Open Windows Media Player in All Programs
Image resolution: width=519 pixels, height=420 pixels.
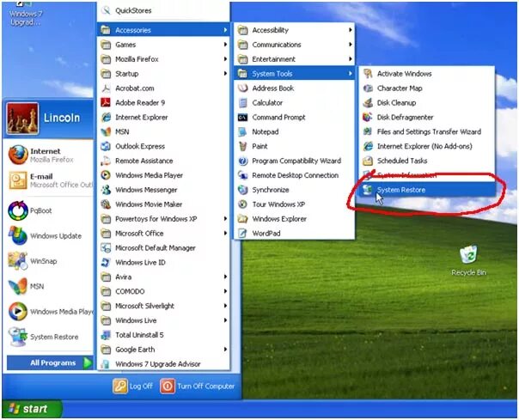[164, 175]
